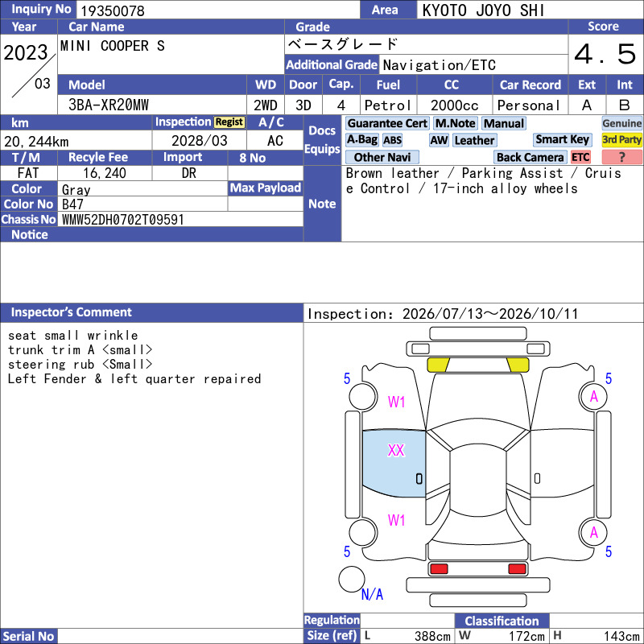
Task: Click chassis number WMW52DH0702T09591
Action: click(x=122, y=219)
